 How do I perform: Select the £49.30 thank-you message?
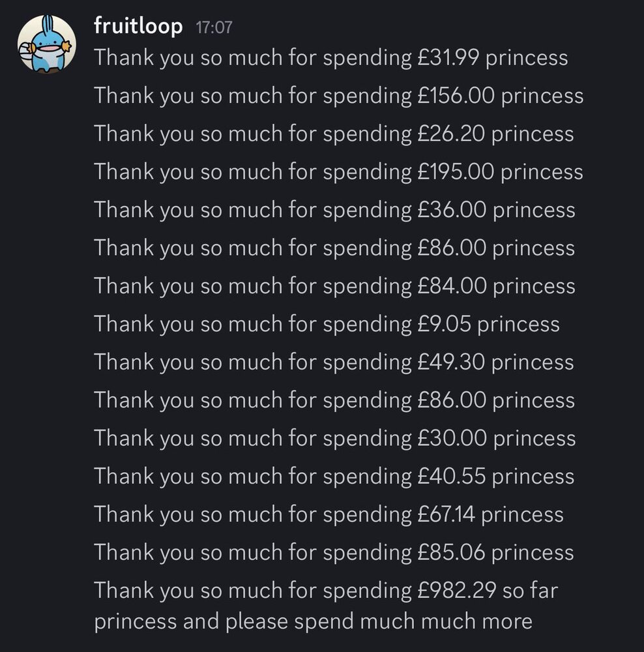point(334,362)
